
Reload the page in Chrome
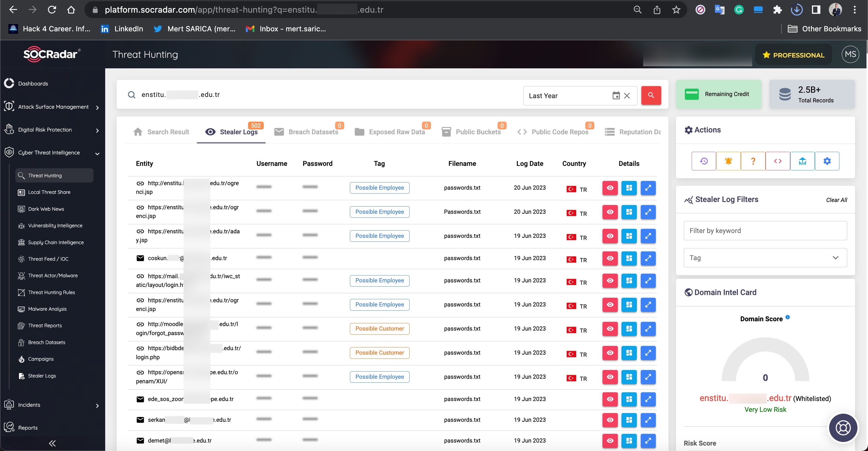click(52, 10)
